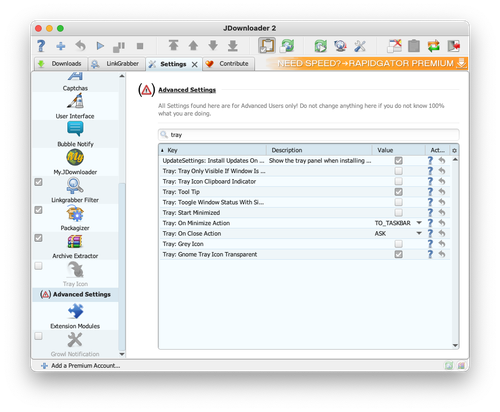The width and height of the screenshot is (500, 412).
Task: Open the tools wrench-screwdriver toolbar icon
Action: tap(360, 46)
